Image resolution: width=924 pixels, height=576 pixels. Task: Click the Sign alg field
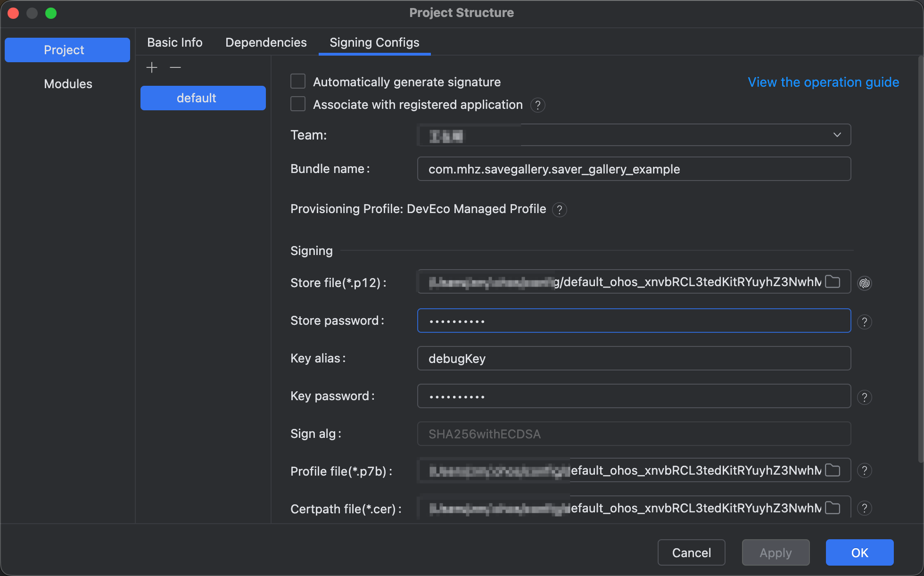click(634, 434)
